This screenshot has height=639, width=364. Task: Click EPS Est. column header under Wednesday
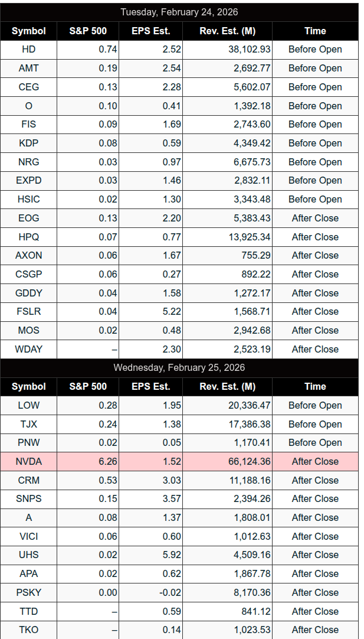150,387
